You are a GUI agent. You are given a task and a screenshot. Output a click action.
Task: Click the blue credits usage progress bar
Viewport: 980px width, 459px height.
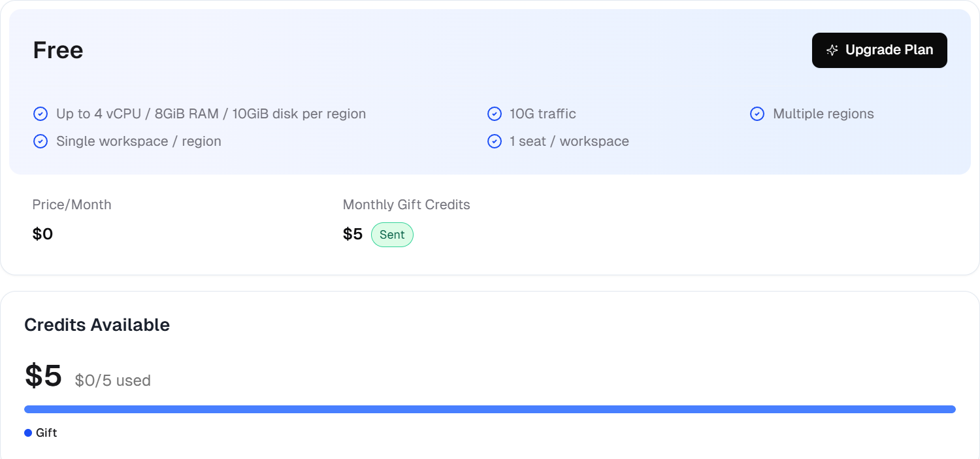tap(490, 409)
